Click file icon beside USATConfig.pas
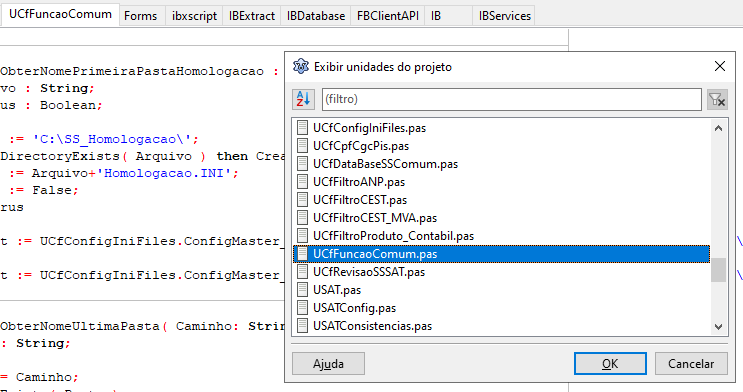The height and width of the screenshot is (392, 743). point(302,308)
